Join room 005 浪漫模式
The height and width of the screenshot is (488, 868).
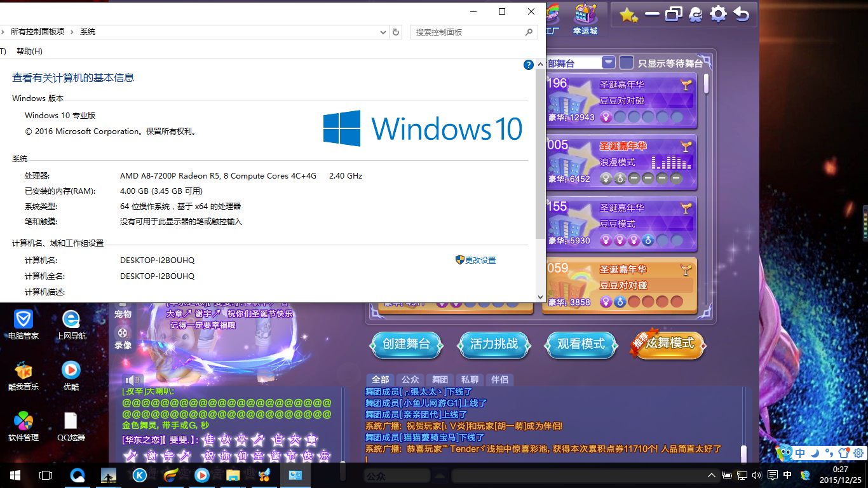click(x=621, y=162)
